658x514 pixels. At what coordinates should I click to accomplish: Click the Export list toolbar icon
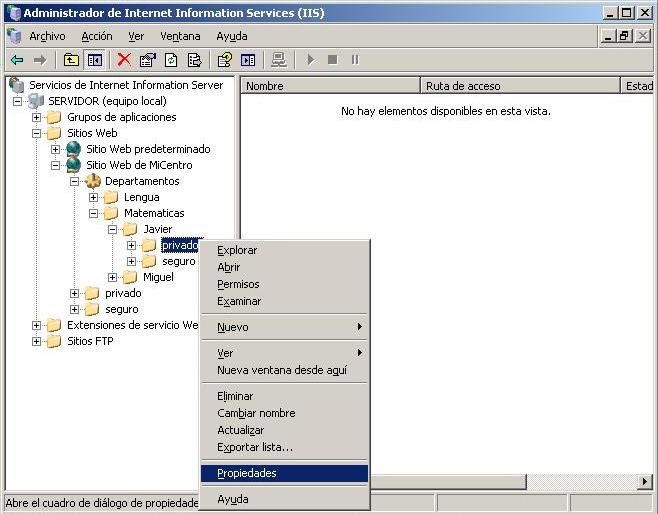click(194, 60)
